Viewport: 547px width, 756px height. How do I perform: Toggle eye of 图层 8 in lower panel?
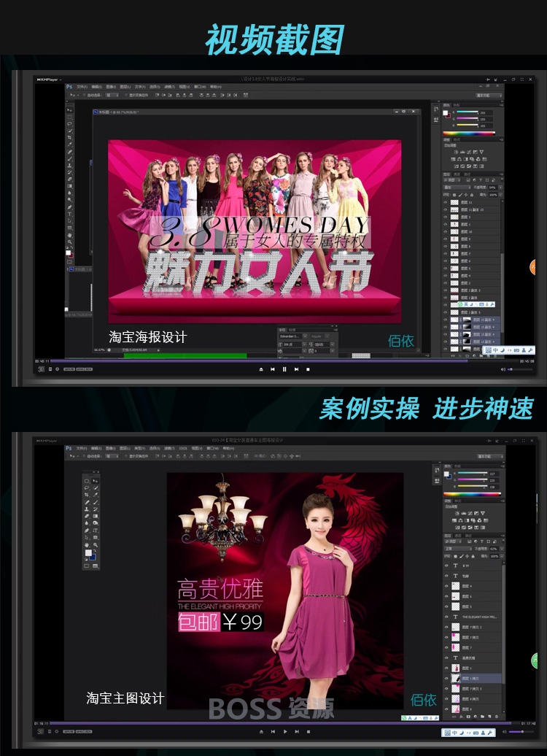446,709
